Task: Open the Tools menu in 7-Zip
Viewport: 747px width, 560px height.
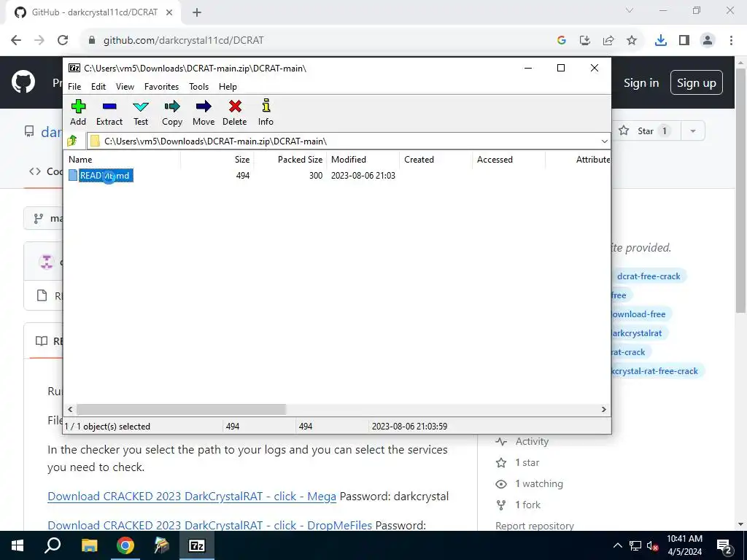Action: (x=198, y=87)
